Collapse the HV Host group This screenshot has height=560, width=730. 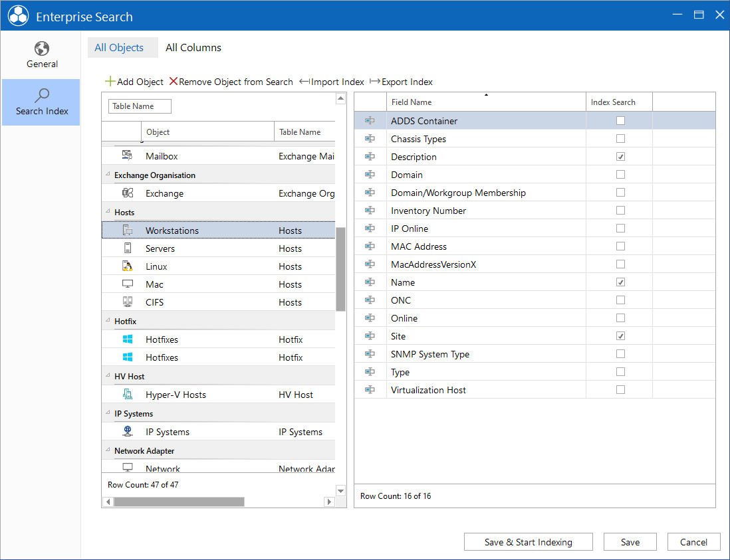[x=108, y=376]
